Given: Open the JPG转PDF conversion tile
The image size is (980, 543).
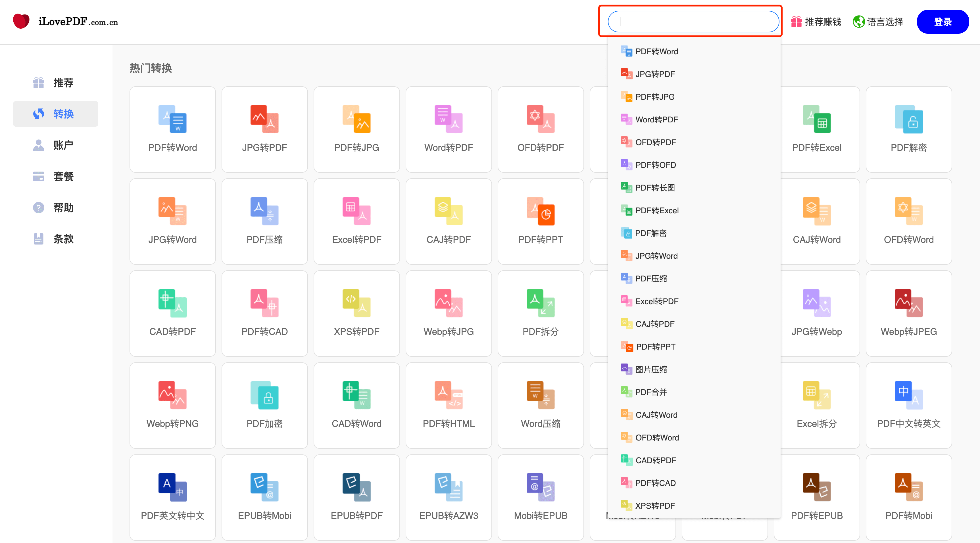Looking at the screenshot, I should pyautogui.click(x=264, y=129).
